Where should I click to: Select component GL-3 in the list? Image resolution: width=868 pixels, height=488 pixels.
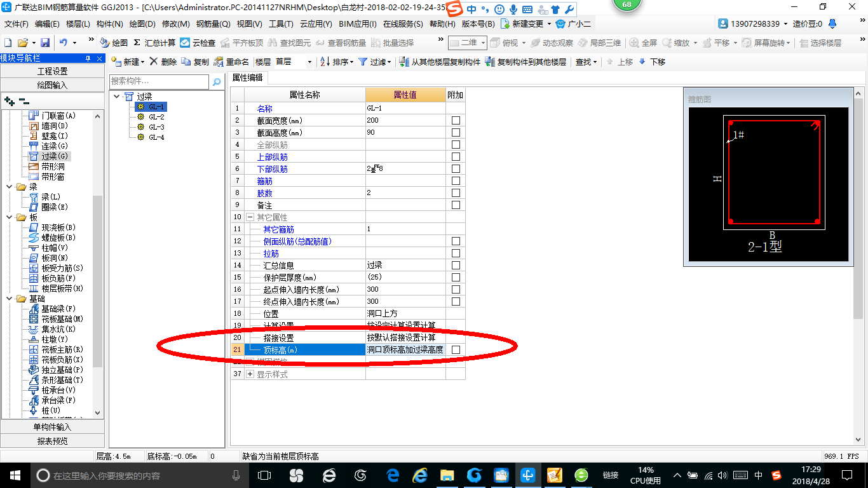click(x=156, y=127)
